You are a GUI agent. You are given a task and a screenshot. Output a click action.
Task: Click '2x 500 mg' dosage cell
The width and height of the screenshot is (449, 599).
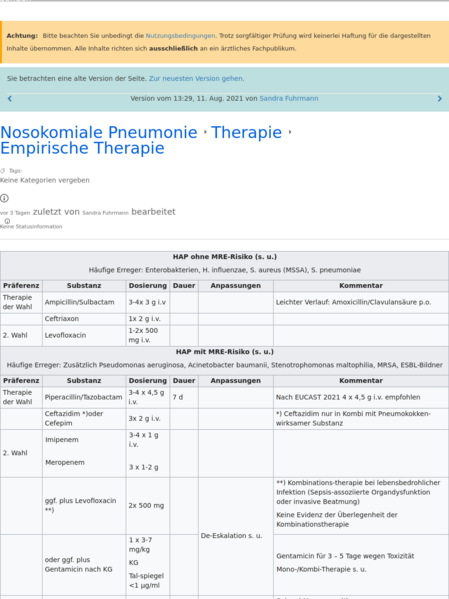point(148,505)
